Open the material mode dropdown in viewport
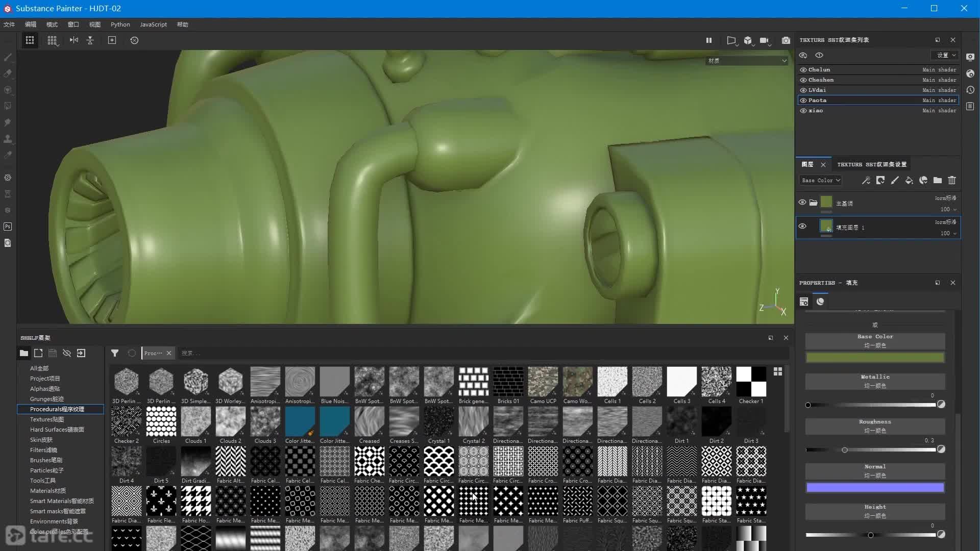The height and width of the screenshot is (551, 980). coord(747,61)
